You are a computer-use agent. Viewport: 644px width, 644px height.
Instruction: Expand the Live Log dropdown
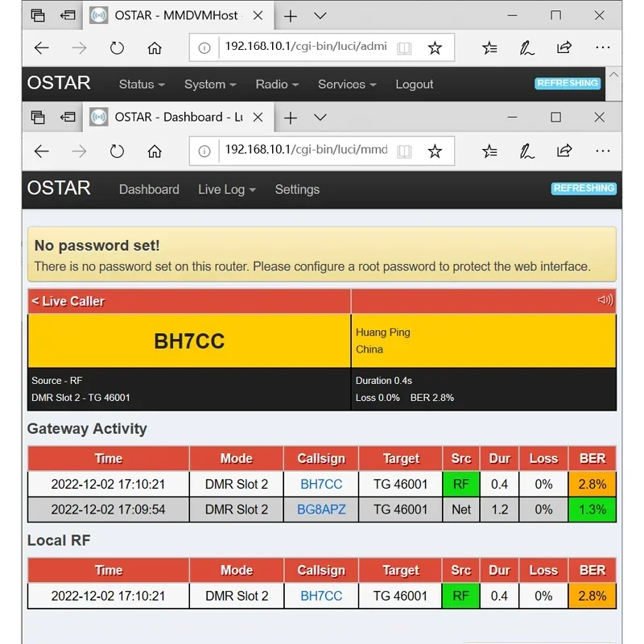click(x=227, y=189)
